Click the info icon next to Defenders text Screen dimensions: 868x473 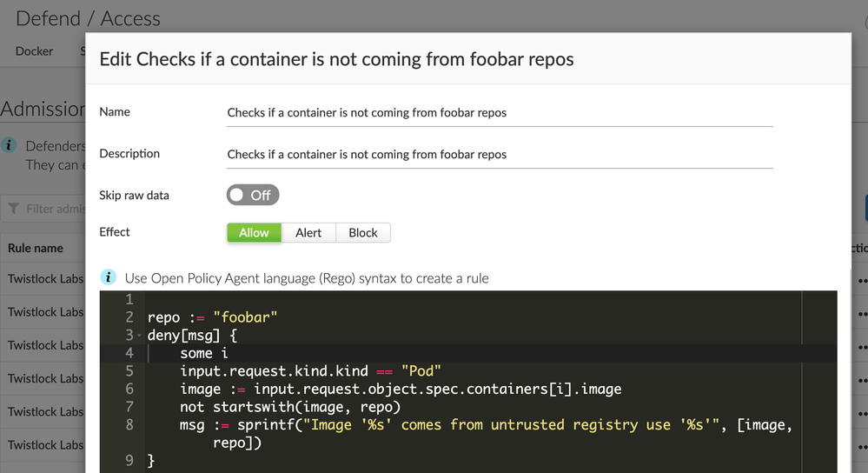pos(10,146)
